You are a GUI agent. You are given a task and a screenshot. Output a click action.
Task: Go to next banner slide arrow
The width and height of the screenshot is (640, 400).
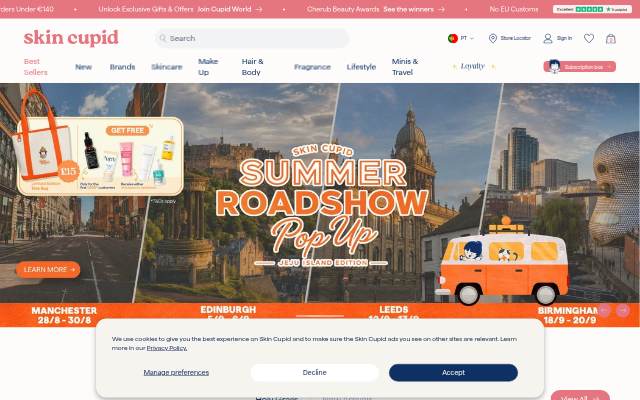623,311
